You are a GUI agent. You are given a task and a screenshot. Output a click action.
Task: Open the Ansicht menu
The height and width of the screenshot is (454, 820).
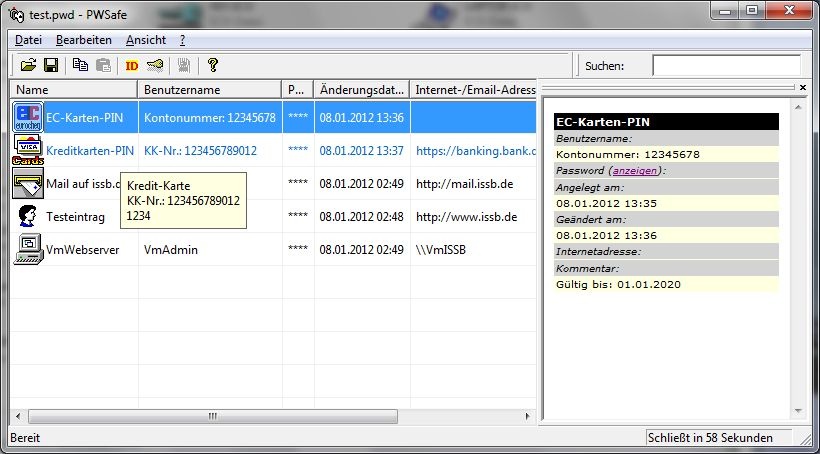[146, 40]
